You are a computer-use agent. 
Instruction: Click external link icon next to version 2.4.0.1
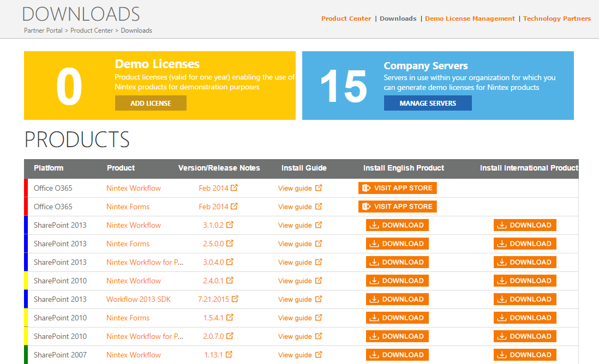[x=230, y=280]
